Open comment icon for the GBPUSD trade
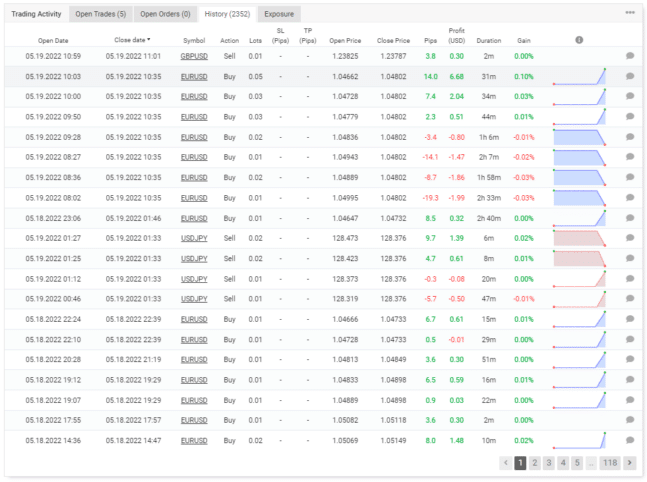Screen dimensions: 647x482 630,57
